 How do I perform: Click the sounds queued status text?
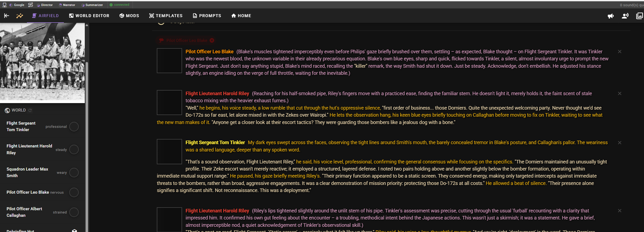[x=632, y=5]
